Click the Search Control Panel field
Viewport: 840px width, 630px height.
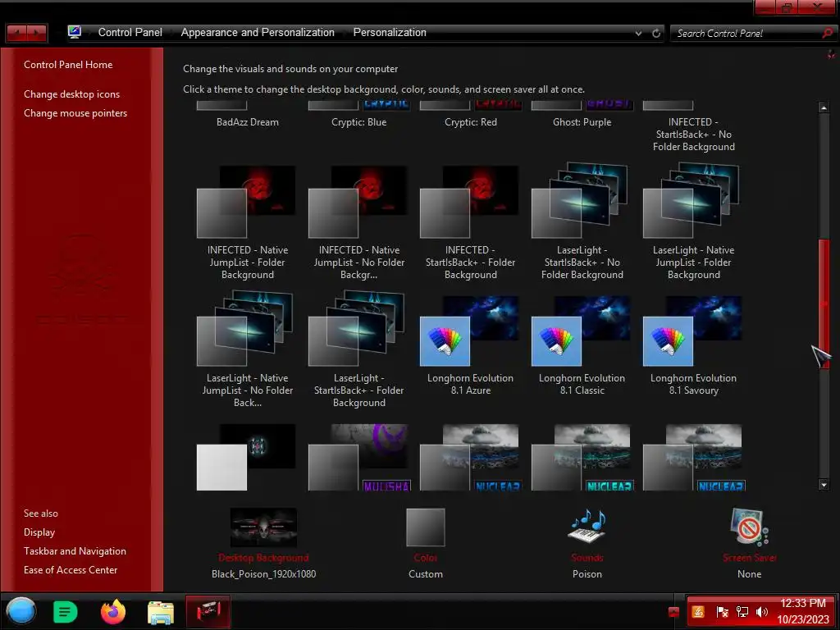746,33
